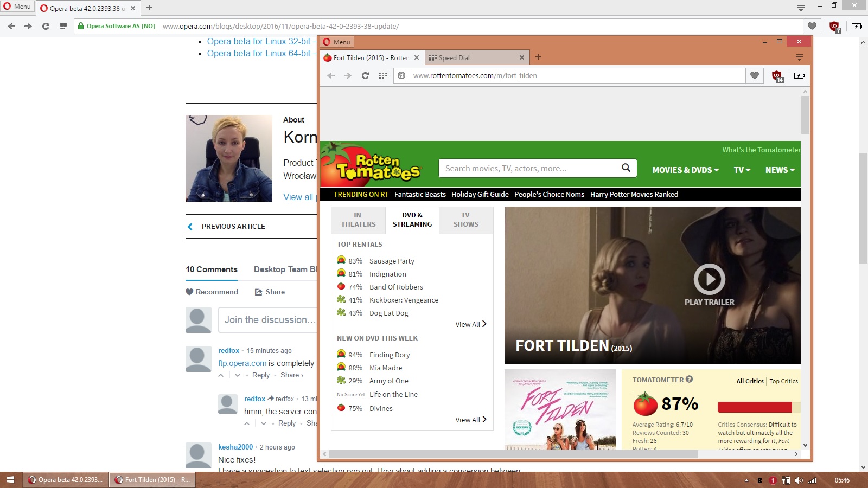
Task: Click What's the Tomatometer link
Action: coord(761,150)
